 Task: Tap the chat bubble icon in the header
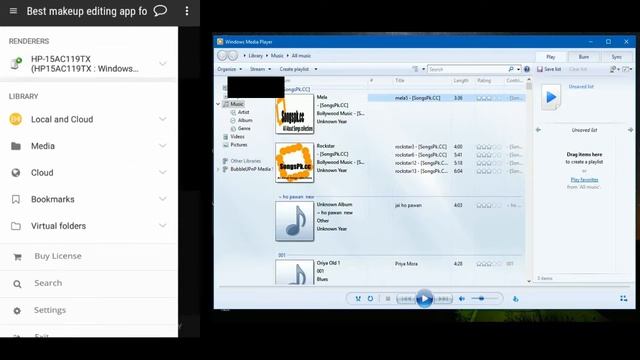(x=160, y=11)
